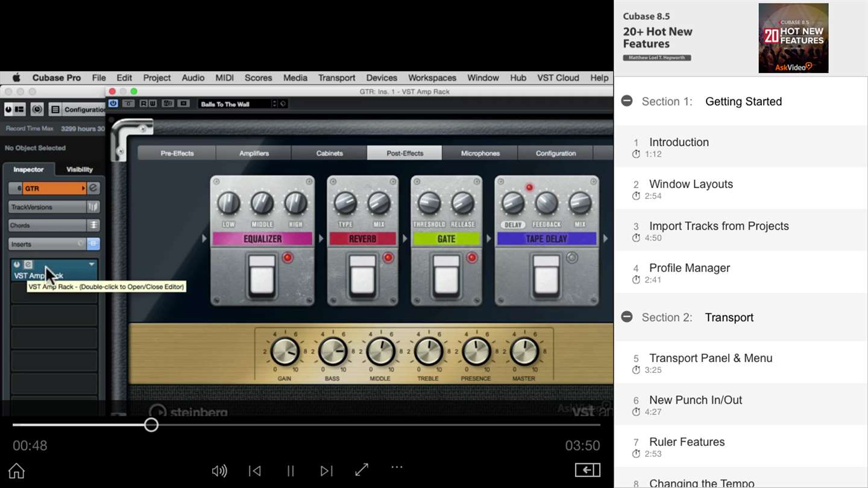868x488 pixels.
Task: Open Transport Panel & Menu lesson
Action: (x=741, y=363)
